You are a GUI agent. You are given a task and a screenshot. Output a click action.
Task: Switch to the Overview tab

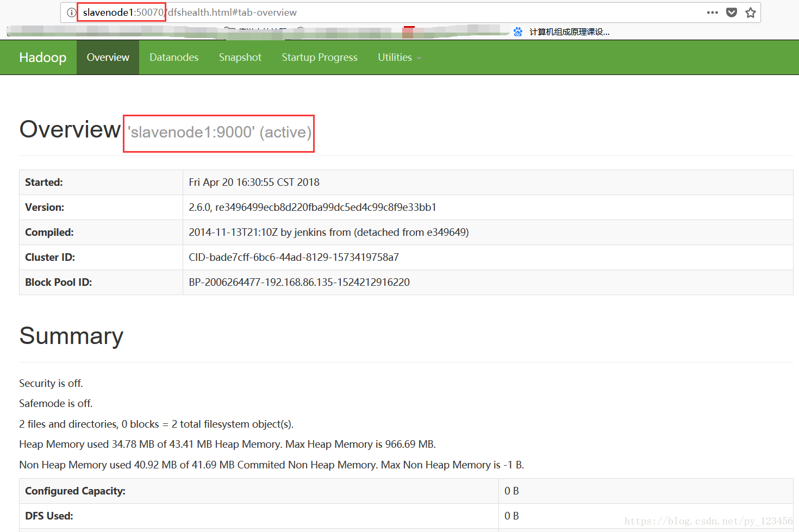tap(108, 57)
